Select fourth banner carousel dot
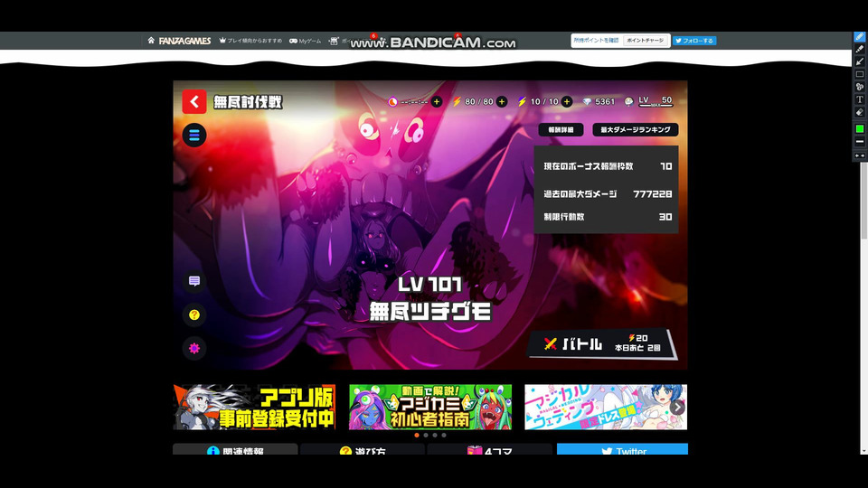This screenshot has height=488, width=868. (x=443, y=436)
